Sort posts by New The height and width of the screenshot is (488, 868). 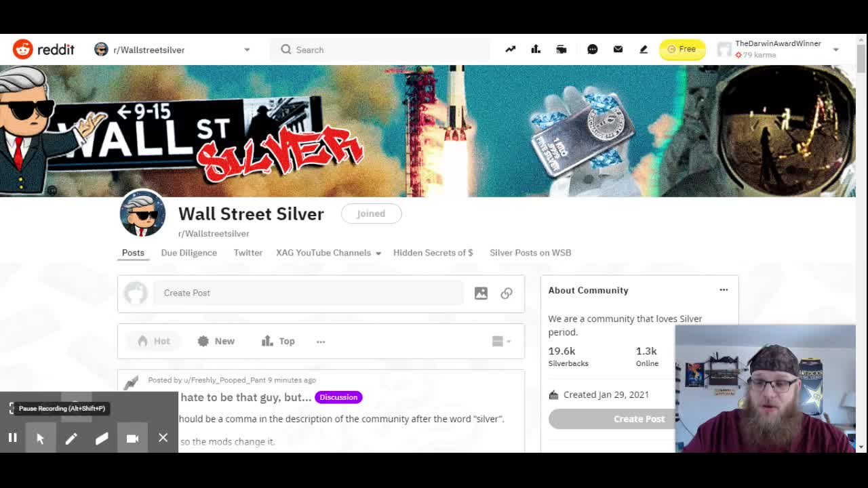point(216,341)
